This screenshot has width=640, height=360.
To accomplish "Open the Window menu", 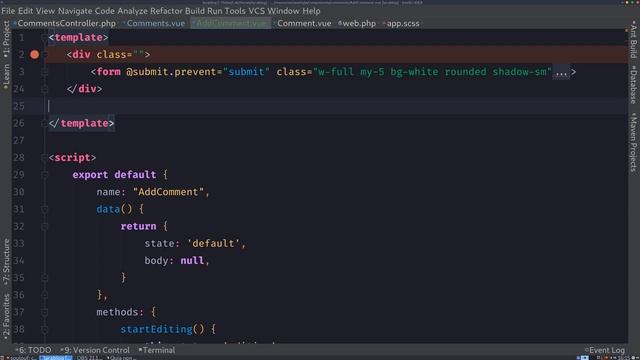I will [x=284, y=11].
